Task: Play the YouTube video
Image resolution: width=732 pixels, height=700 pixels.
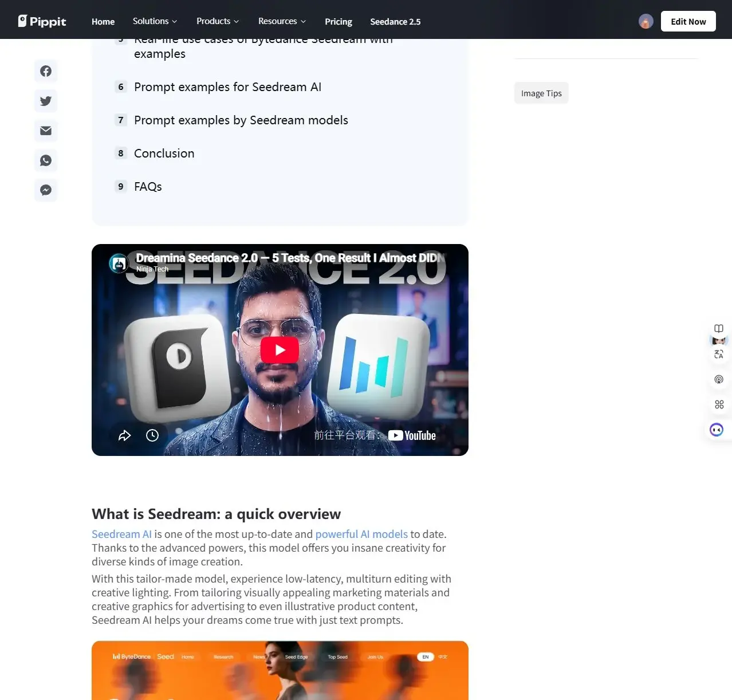Action: tap(280, 349)
